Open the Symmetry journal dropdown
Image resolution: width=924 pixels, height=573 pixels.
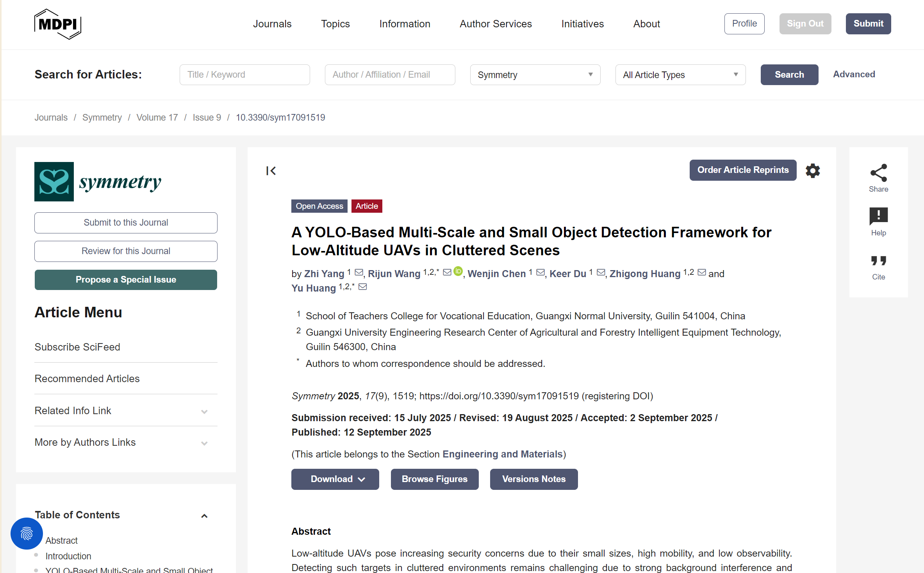point(535,75)
